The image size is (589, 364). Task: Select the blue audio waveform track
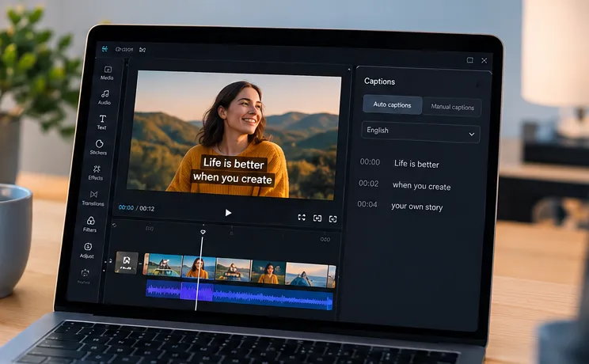click(x=239, y=294)
